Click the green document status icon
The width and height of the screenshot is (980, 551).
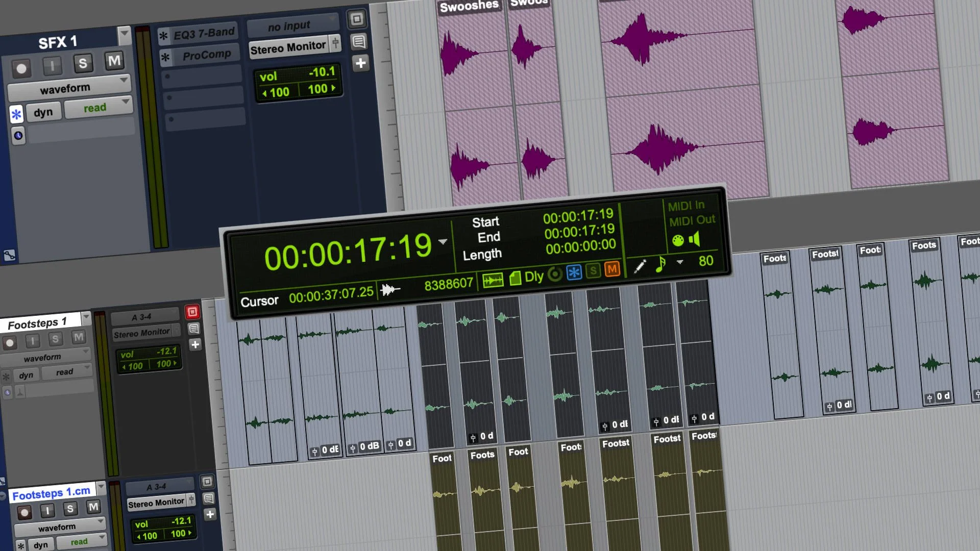[x=515, y=278]
